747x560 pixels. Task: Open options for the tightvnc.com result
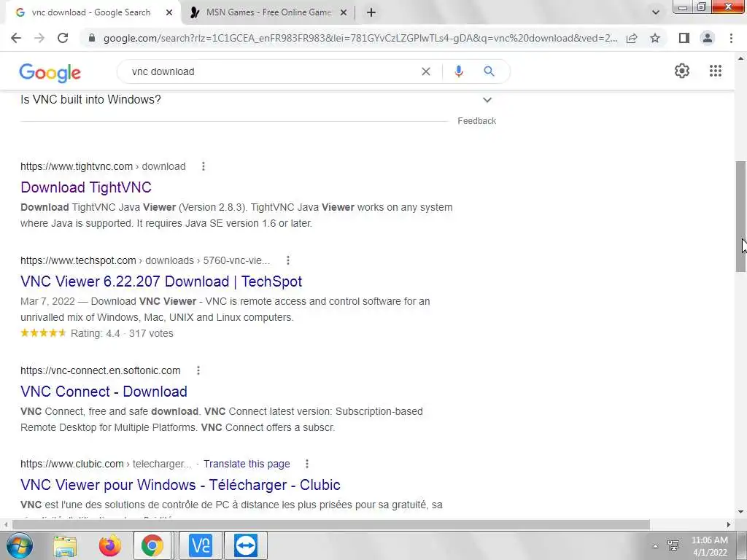tap(204, 166)
